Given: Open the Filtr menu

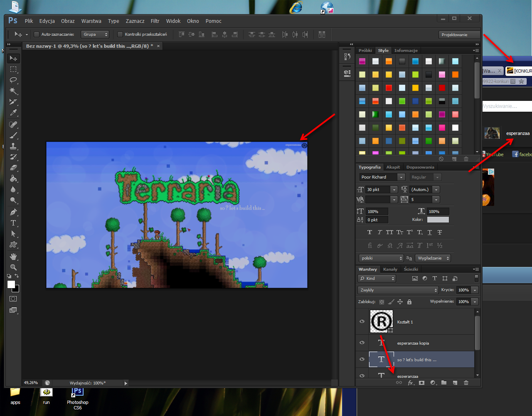Looking at the screenshot, I should [x=155, y=21].
